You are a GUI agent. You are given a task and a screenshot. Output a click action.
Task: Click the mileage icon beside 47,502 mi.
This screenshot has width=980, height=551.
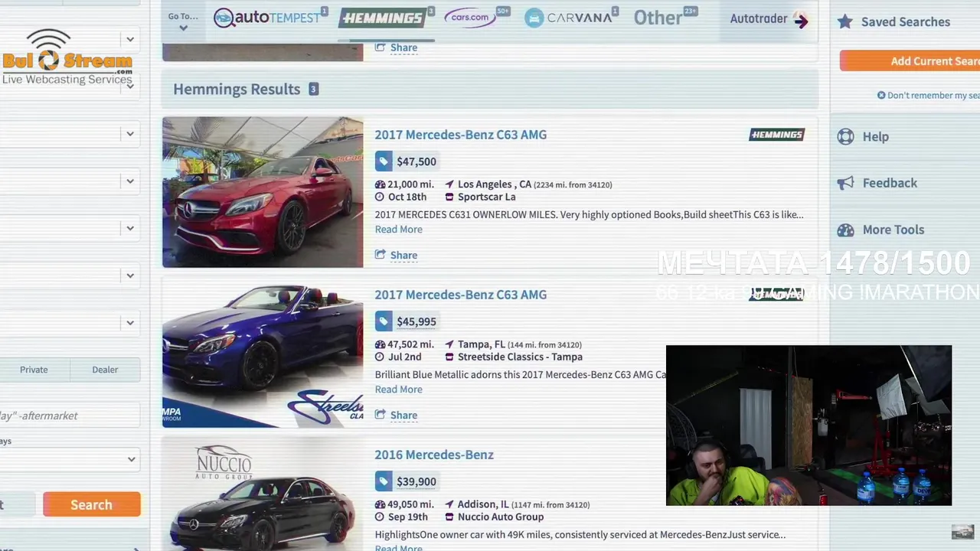pyautogui.click(x=380, y=344)
